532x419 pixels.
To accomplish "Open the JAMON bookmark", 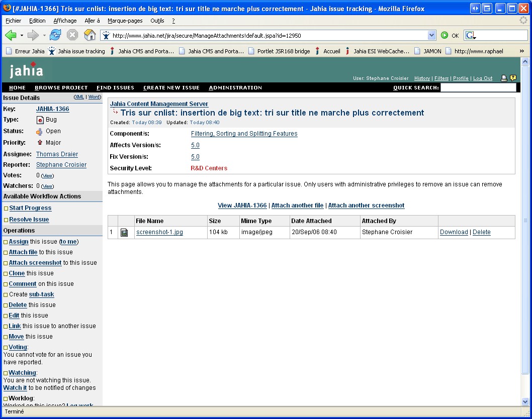I will pos(428,51).
